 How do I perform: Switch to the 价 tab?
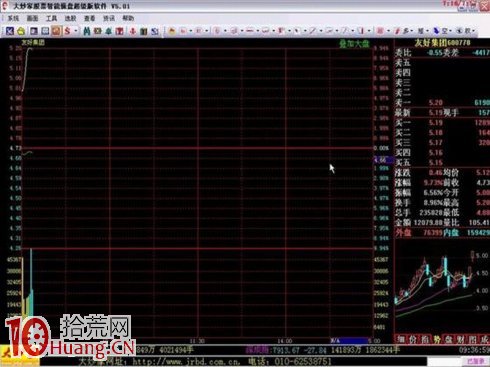point(413,339)
